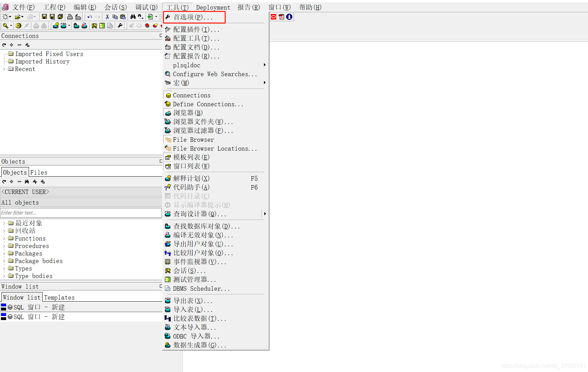Expand the 最近对象 tree node
Image resolution: width=588 pixels, height=372 pixels.
point(4,223)
